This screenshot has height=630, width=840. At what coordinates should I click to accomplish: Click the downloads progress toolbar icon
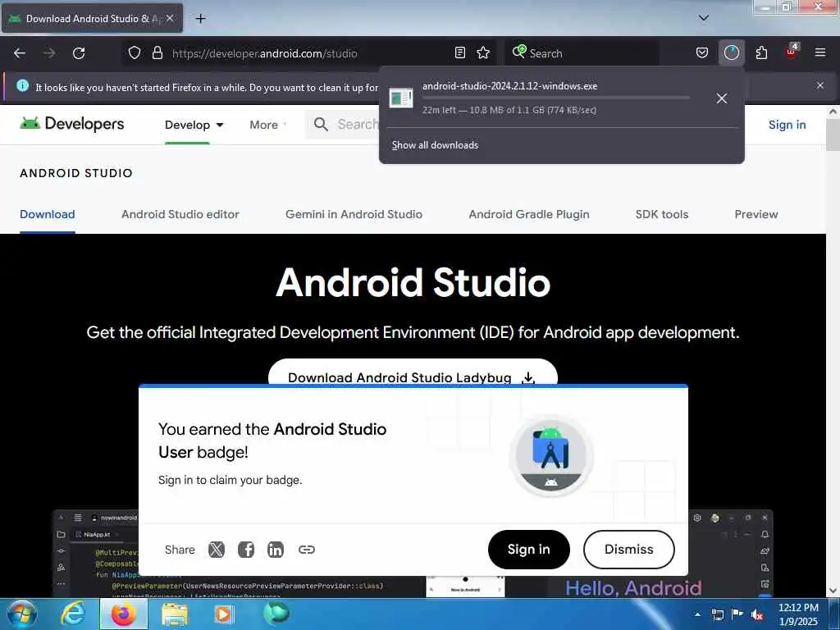(x=731, y=53)
